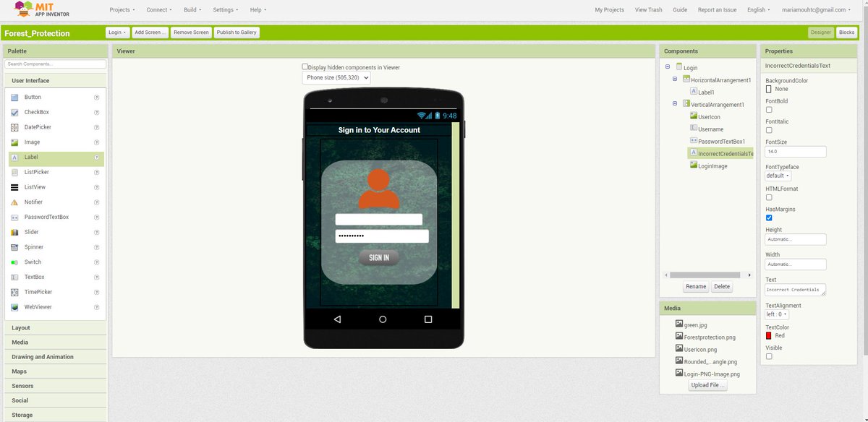Viewport: 868px width, 422px height.
Task: Click the Delete component button
Action: pyautogui.click(x=722, y=287)
